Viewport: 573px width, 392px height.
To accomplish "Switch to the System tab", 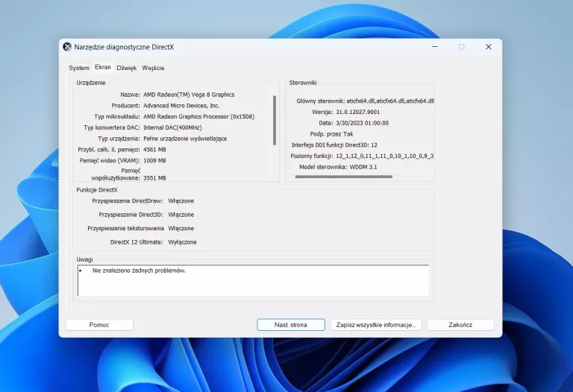I will click(79, 68).
